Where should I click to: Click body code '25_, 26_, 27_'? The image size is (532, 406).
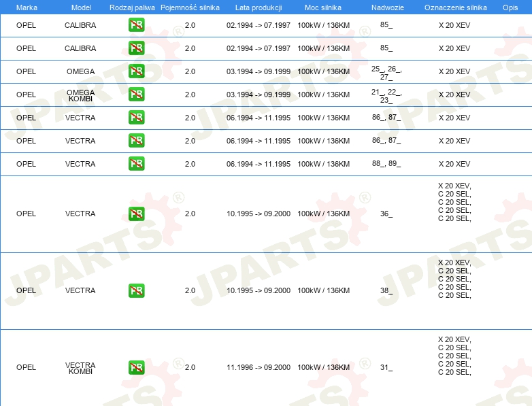(386, 73)
